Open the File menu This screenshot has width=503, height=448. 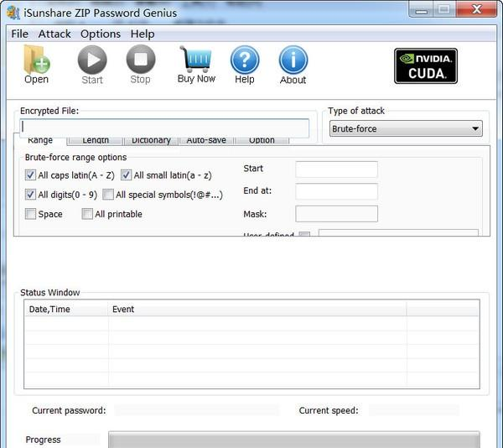(19, 34)
